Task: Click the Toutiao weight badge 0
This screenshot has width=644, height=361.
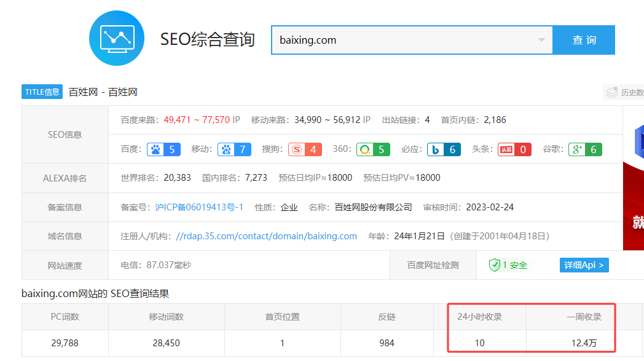Action: (514, 149)
